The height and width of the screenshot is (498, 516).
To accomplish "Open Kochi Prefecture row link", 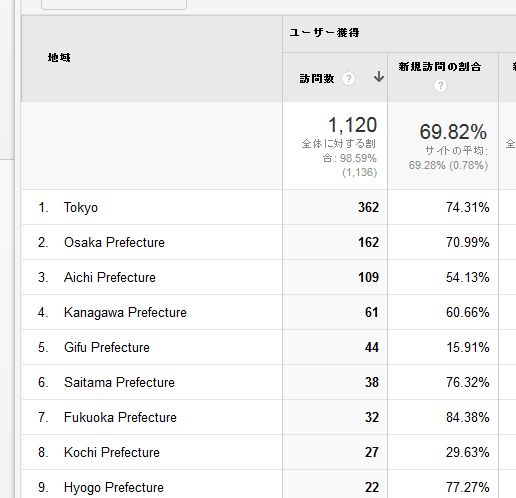I will (x=112, y=452).
